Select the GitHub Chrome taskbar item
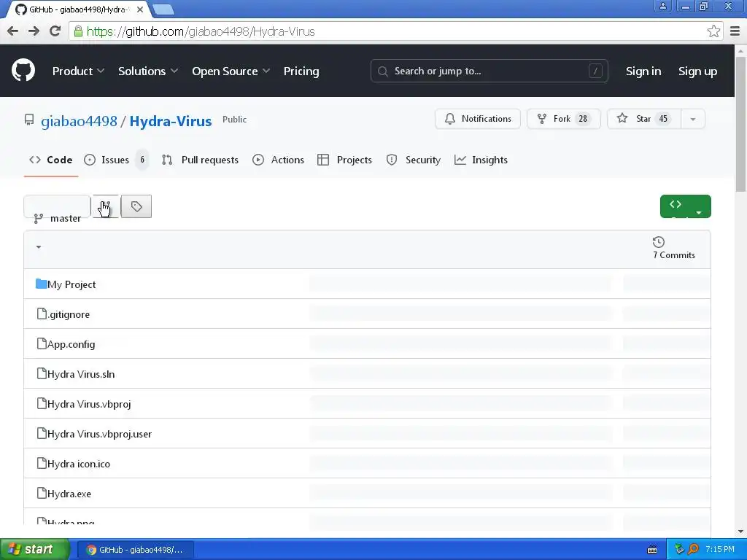 135,550
